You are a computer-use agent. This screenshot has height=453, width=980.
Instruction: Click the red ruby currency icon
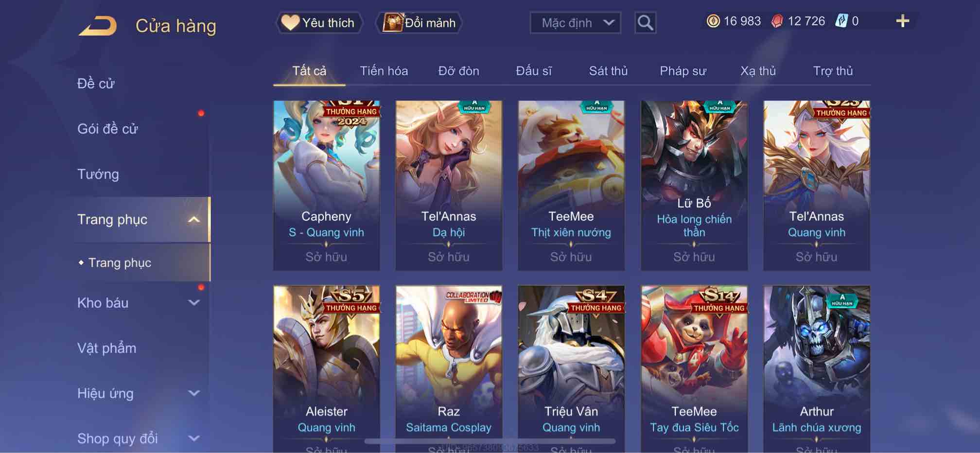pyautogui.click(x=777, y=21)
